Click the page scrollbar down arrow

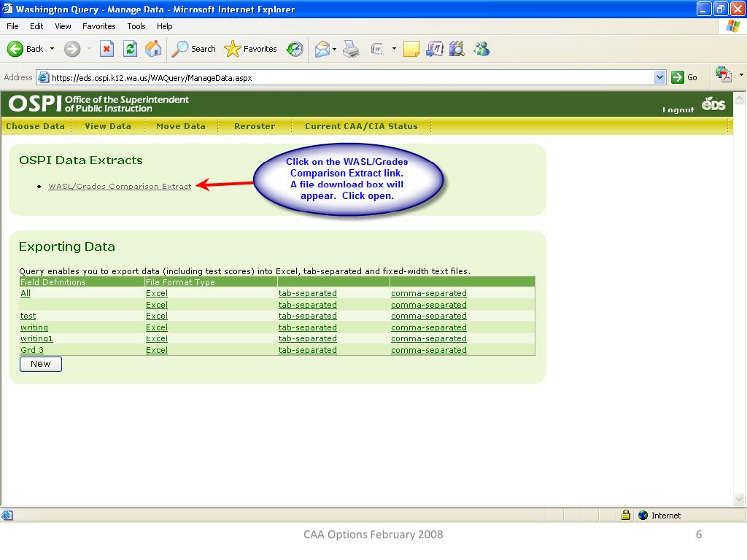740,499
